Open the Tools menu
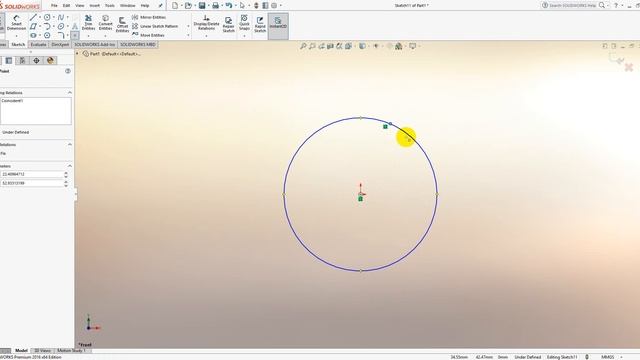 click(110, 6)
